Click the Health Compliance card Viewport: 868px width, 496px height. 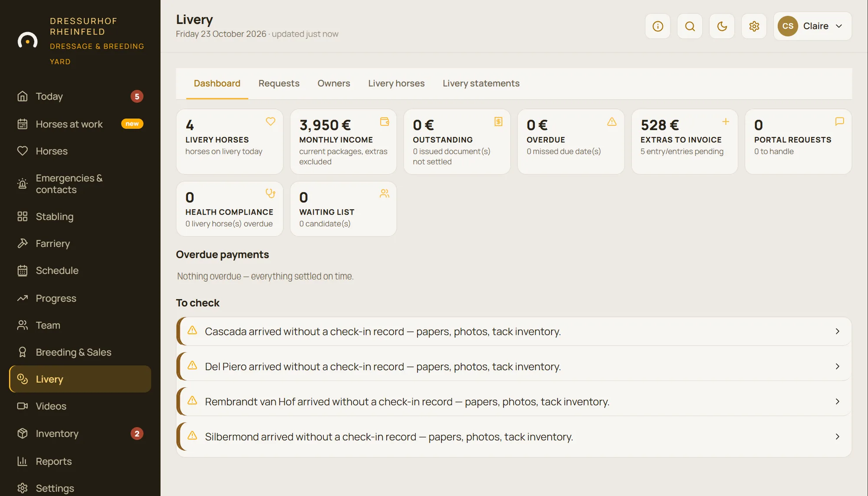point(230,209)
